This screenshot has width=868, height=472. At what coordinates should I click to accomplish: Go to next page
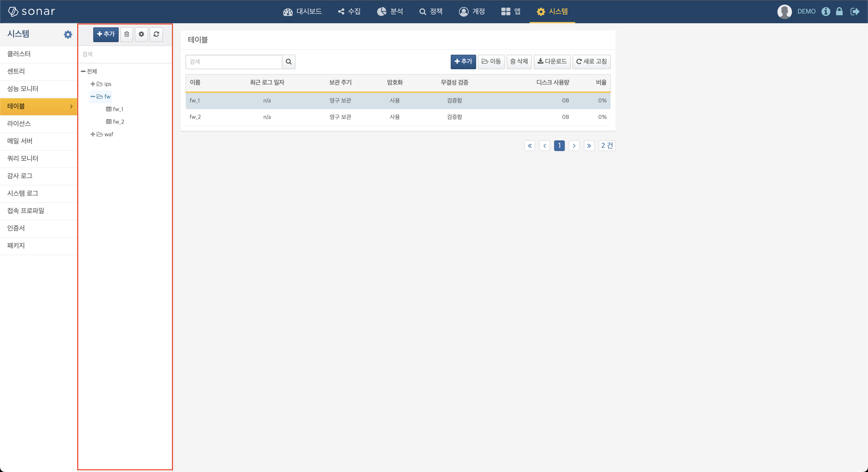tap(574, 146)
